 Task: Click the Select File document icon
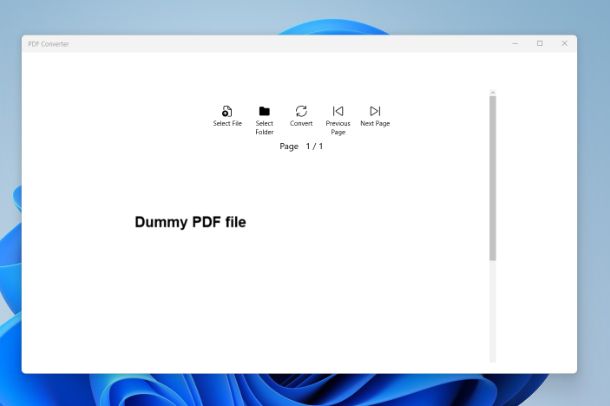point(227,111)
